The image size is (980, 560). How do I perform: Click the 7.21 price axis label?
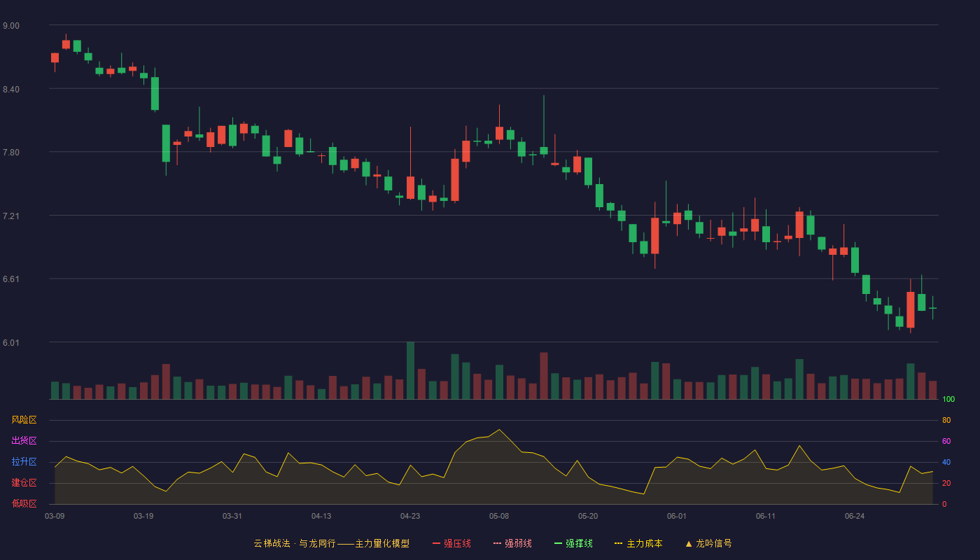tap(11, 216)
